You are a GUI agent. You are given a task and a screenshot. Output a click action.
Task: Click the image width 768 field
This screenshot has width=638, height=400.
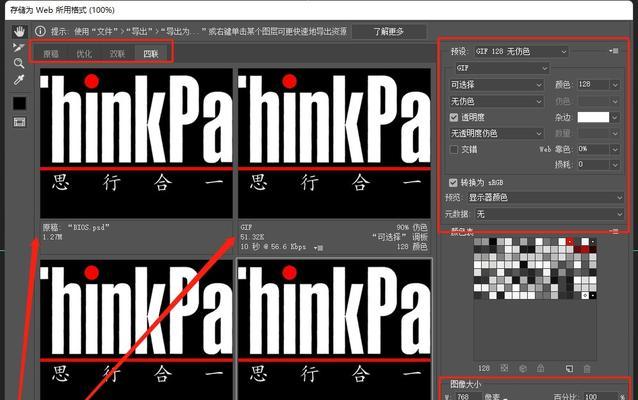(468, 396)
